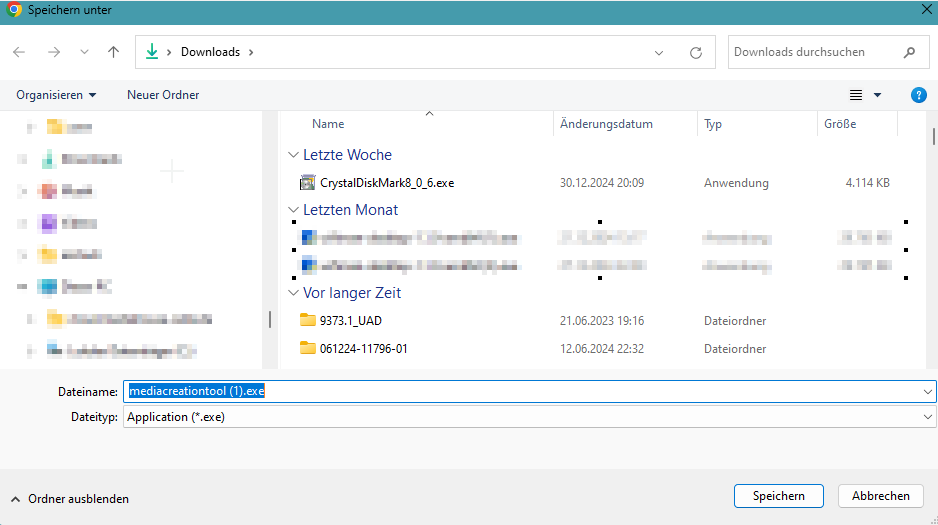The width and height of the screenshot is (938, 525).
Task: Open the Dateityp combo box
Action: coord(529,417)
